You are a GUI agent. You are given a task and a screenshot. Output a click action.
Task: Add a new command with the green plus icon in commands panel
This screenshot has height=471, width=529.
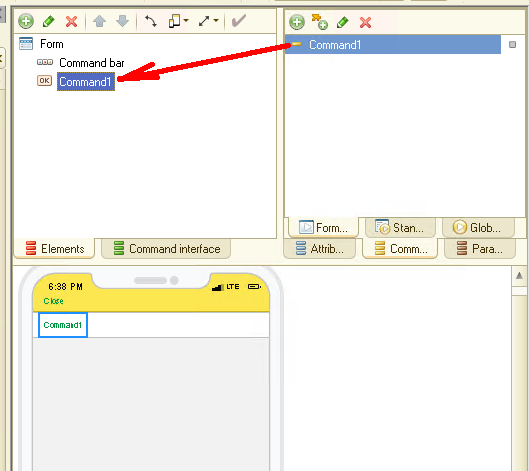(297, 23)
